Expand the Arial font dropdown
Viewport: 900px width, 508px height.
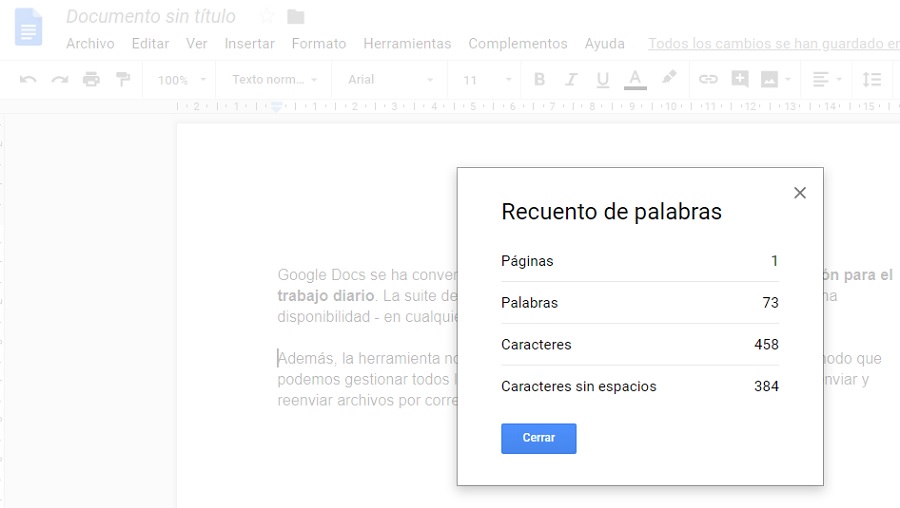390,80
